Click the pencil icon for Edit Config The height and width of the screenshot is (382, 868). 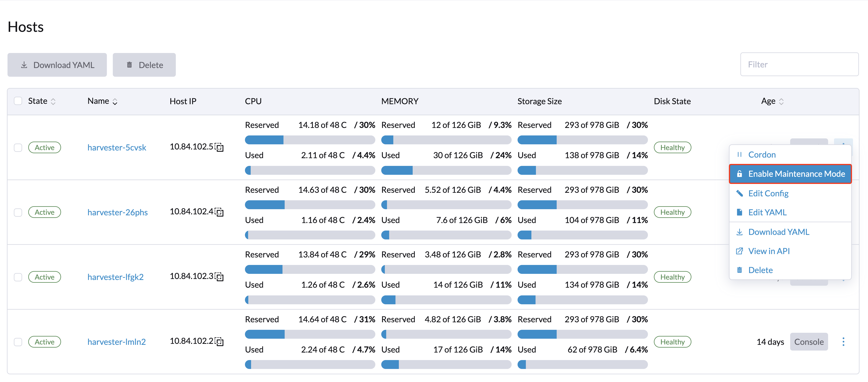[x=739, y=193]
